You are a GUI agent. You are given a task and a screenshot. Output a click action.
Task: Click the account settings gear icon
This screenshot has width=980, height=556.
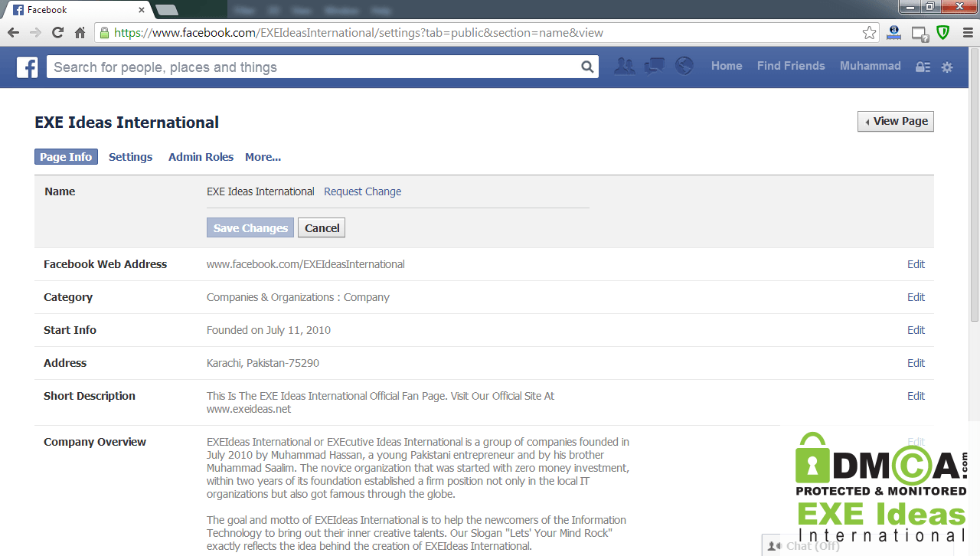(947, 67)
